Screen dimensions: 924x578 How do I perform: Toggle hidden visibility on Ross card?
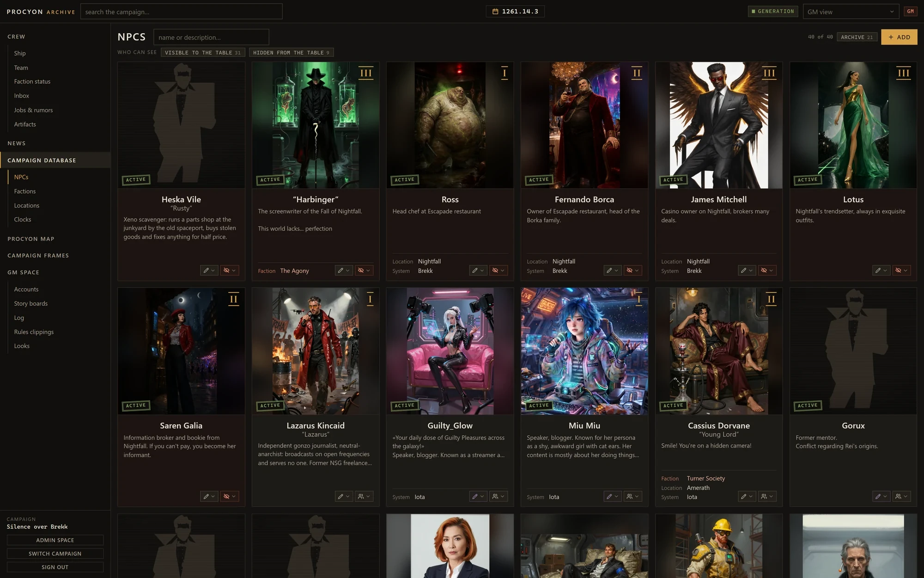[x=498, y=271]
